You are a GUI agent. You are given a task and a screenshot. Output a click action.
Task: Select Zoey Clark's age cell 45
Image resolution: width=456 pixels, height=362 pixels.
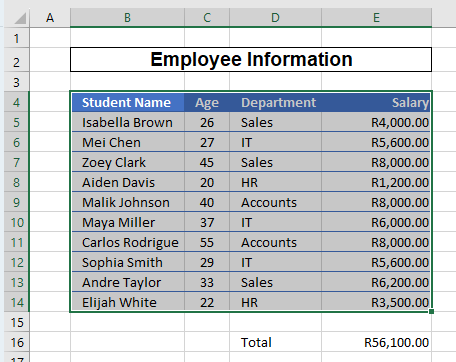pos(207,162)
